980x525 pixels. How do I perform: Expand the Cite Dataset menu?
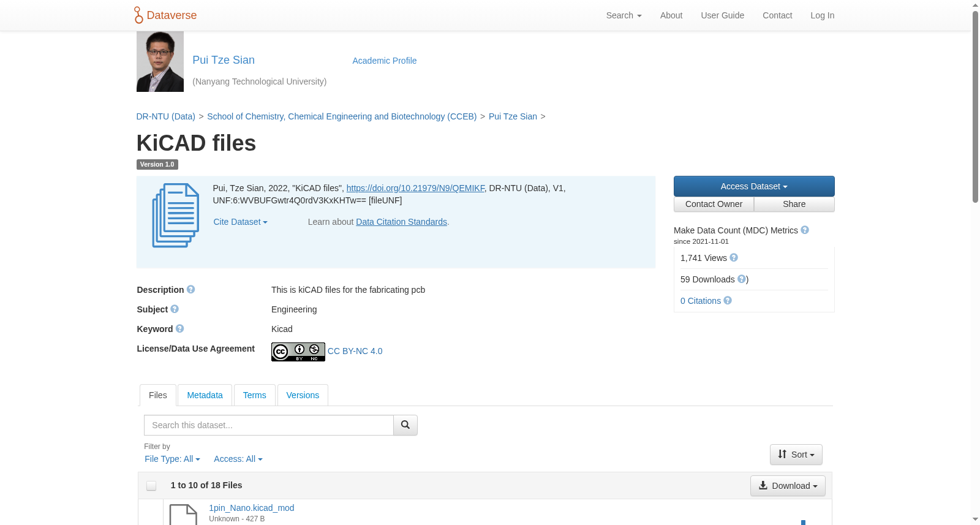click(x=240, y=222)
